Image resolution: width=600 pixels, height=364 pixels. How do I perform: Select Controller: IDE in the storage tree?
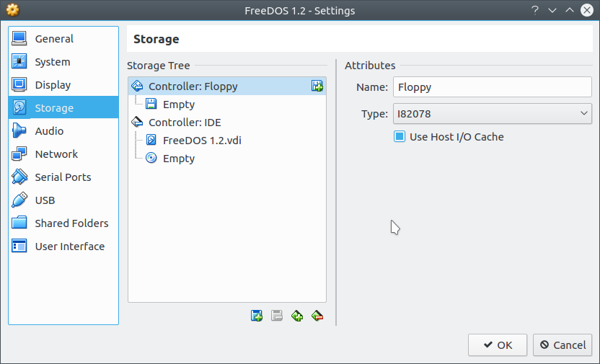185,123
